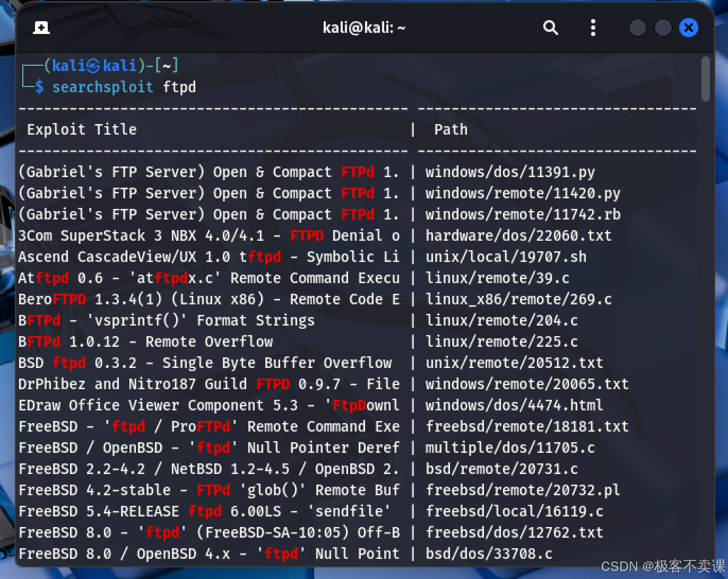This screenshot has width=728, height=579.
Task: Click the terminal vertical scrollbar thumb
Action: click(x=705, y=78)
